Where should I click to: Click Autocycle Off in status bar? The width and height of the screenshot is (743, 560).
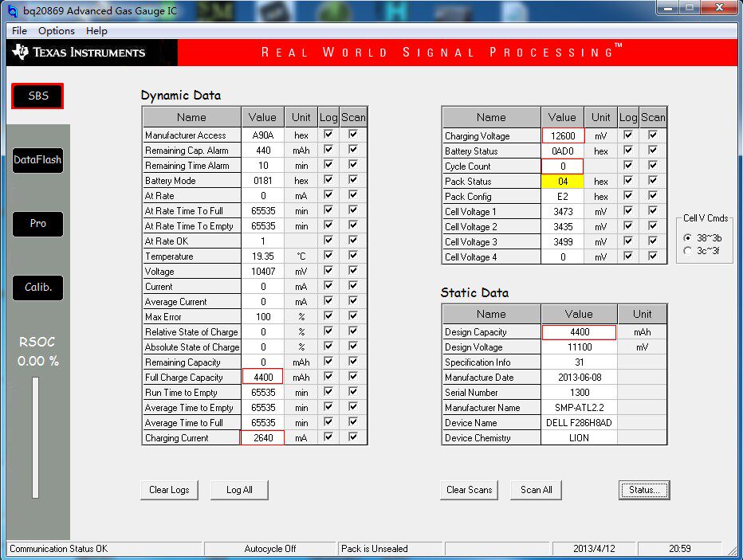(x=270, y=549)
